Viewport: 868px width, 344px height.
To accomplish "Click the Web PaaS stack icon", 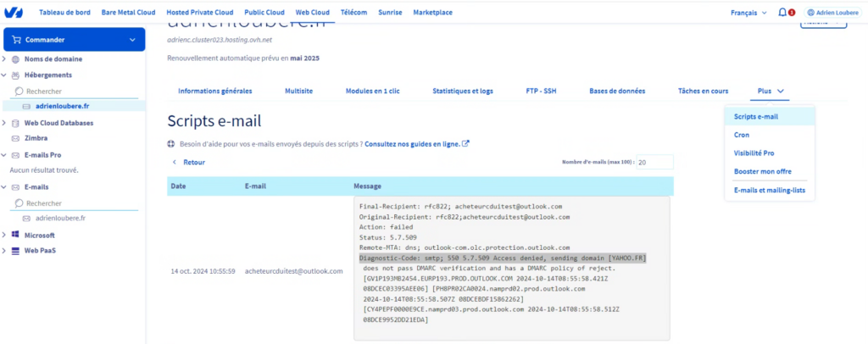I will click(15, 251).
